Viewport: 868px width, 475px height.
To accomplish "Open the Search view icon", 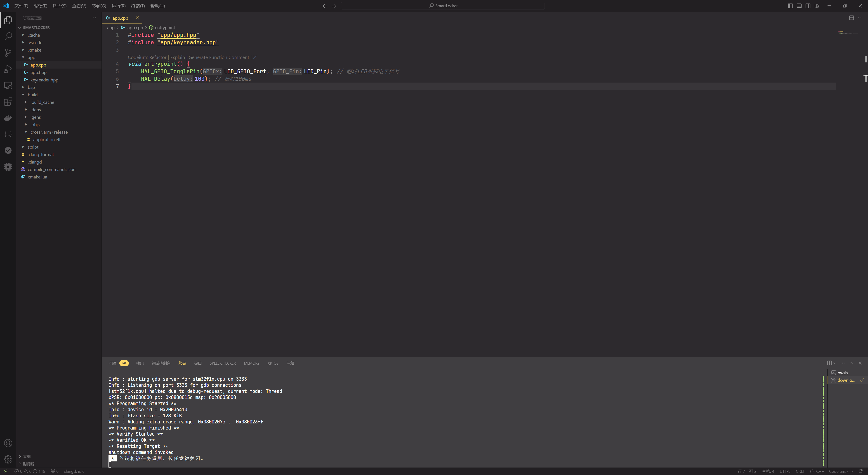I will point(8,36).
